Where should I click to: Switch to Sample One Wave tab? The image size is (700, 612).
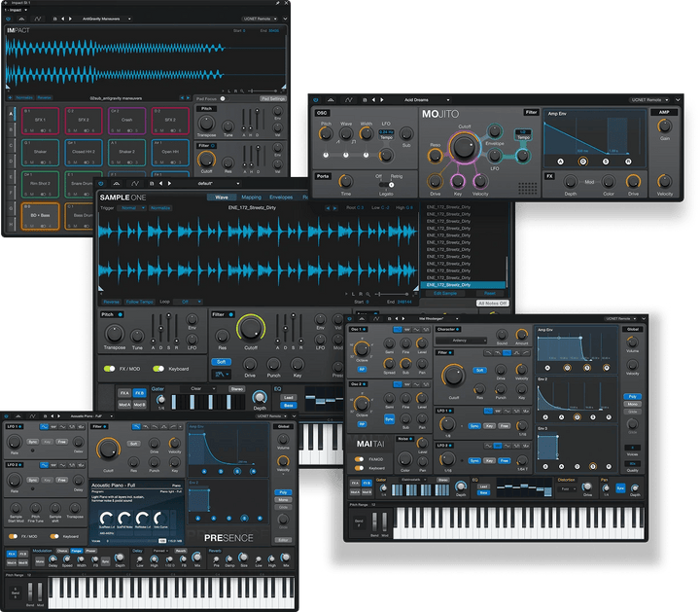point(222,197)
